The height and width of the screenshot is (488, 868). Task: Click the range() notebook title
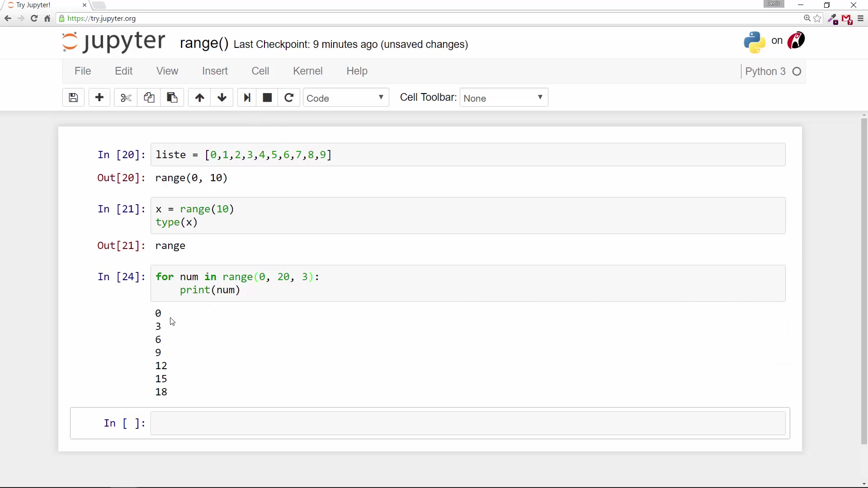(x=204, y=43)
